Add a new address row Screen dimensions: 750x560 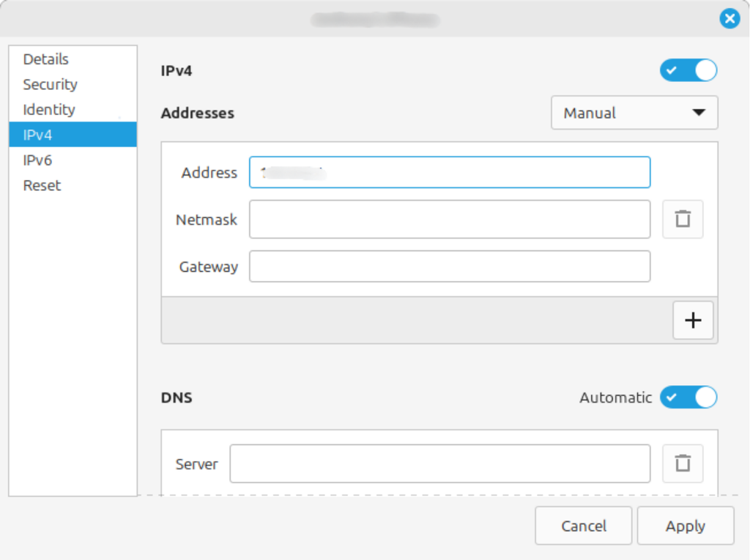click(693, 320)
